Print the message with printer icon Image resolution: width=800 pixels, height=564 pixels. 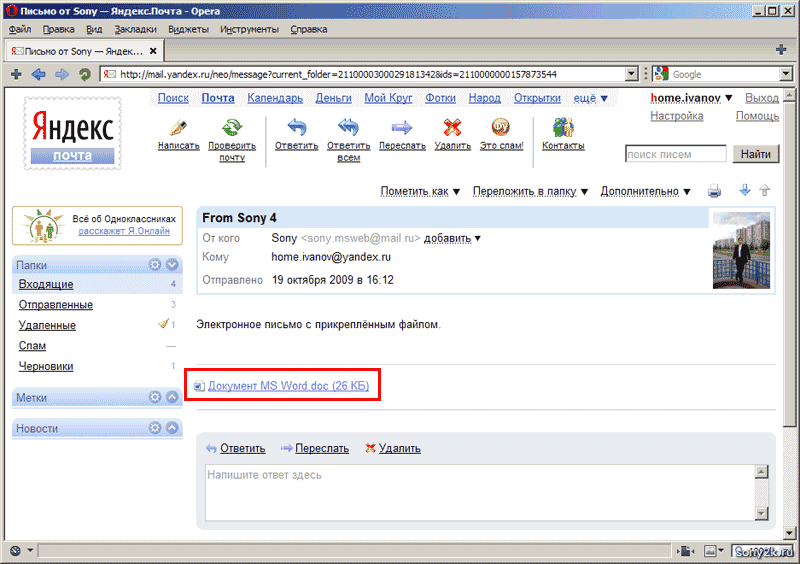714,191
